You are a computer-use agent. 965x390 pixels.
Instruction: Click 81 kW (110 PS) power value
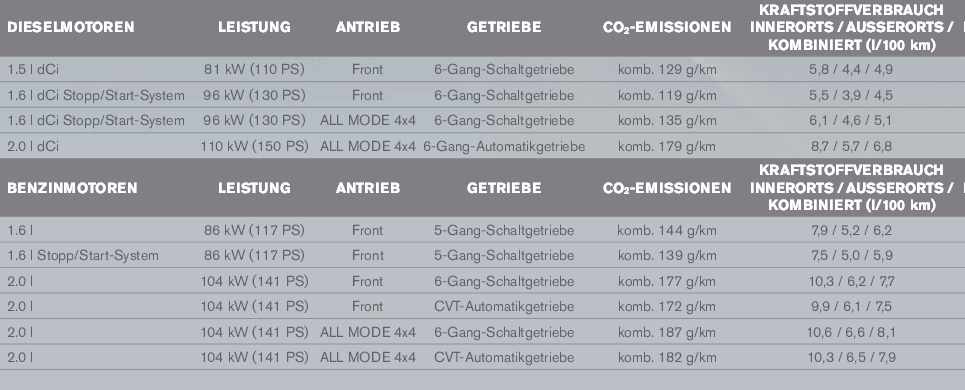254,70
